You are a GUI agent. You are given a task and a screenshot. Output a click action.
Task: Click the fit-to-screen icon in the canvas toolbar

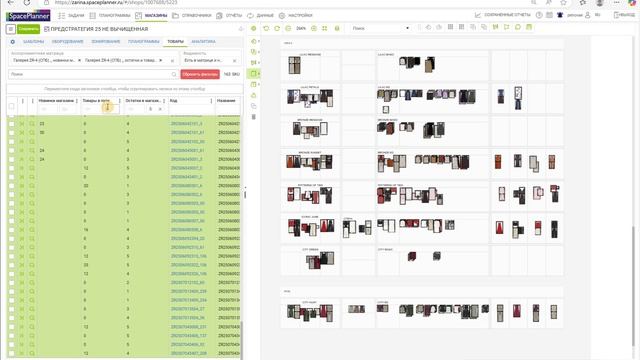click(324, 29)
